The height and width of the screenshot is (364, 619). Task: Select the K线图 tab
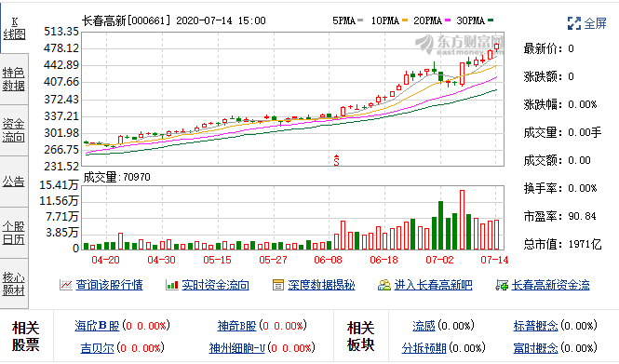[14, 29]
